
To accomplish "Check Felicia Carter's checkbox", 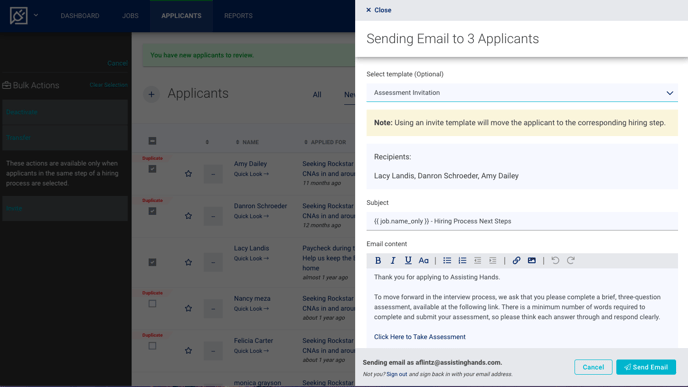I will point(152,346).
